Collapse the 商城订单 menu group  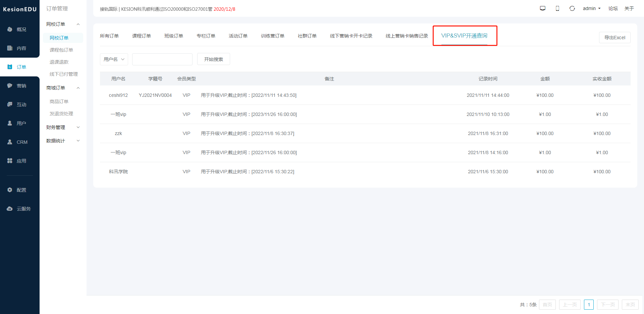[x=78, y=88]
